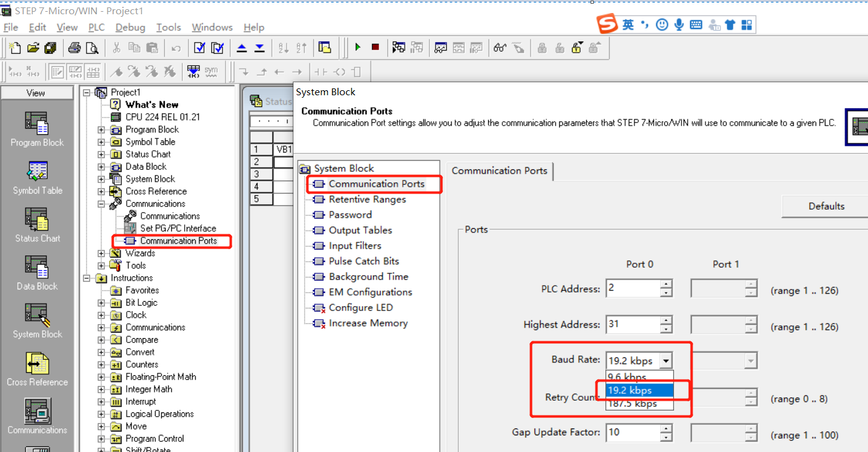The width and height of the screenshot is (868, 452).
Task: Click the eyeglasses Single Read icon
Action: (500, 48)
